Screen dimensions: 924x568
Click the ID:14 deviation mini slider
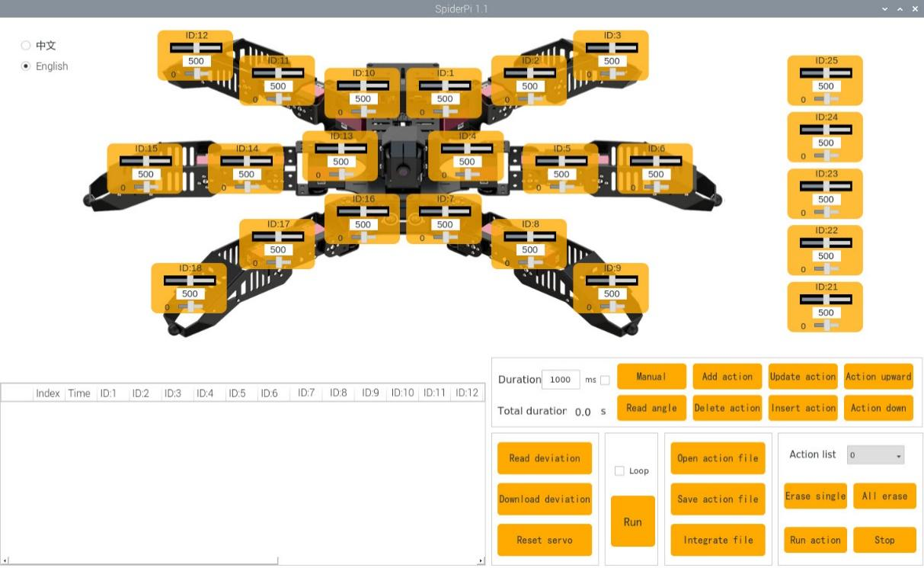(246, 186)
